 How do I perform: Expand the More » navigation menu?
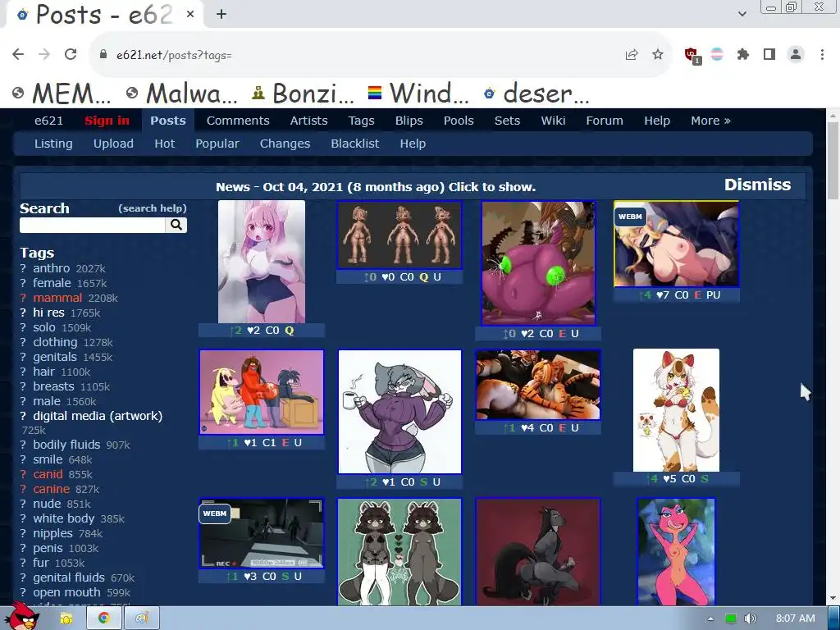point(710,121)
